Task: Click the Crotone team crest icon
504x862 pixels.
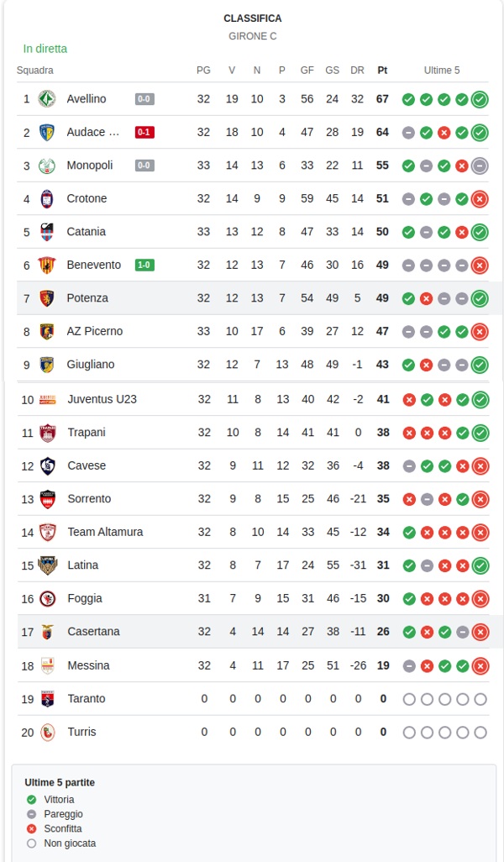Action: pos(47,198)
